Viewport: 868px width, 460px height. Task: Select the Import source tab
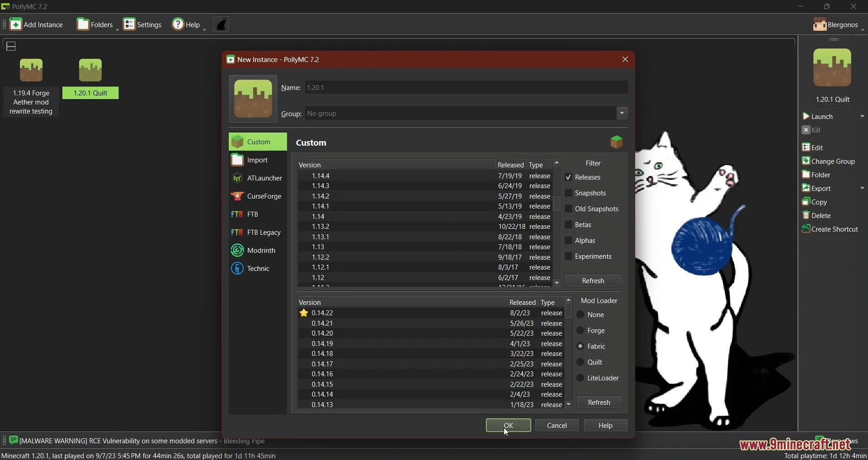pos(258,161)
